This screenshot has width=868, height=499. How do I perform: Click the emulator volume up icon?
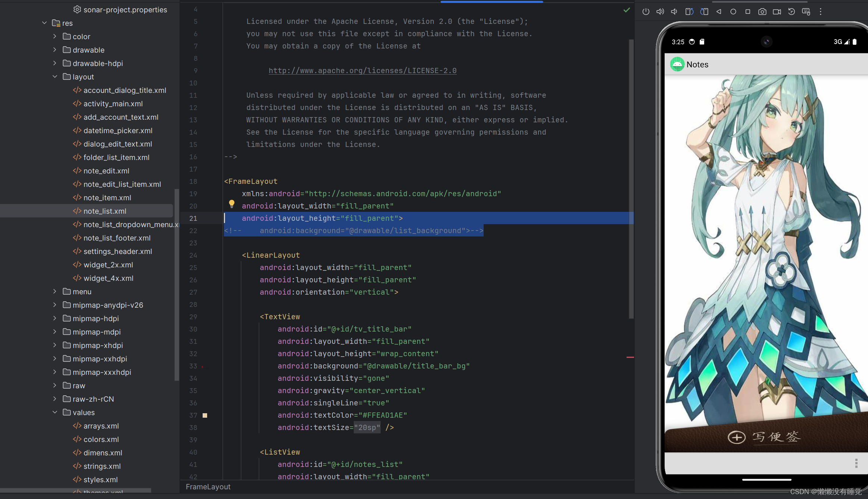[x=660, y=12]
